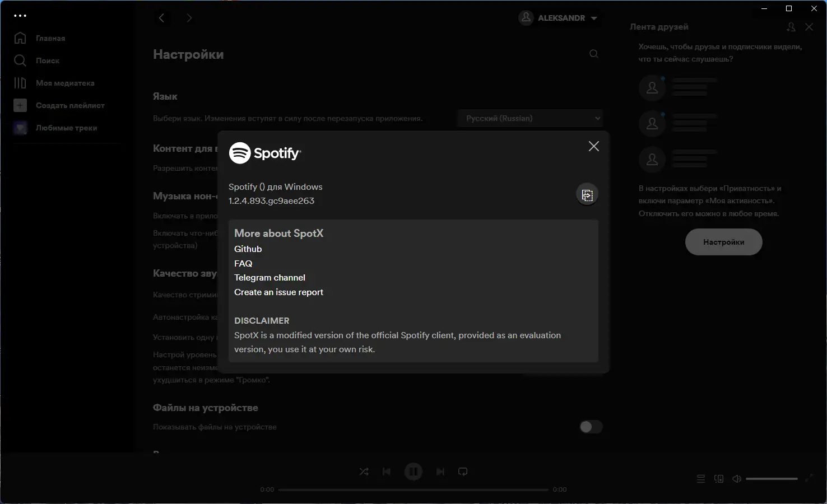827x504 pixels.
Task: Click the settings search magnifier icon
Action: coord(594,54)
